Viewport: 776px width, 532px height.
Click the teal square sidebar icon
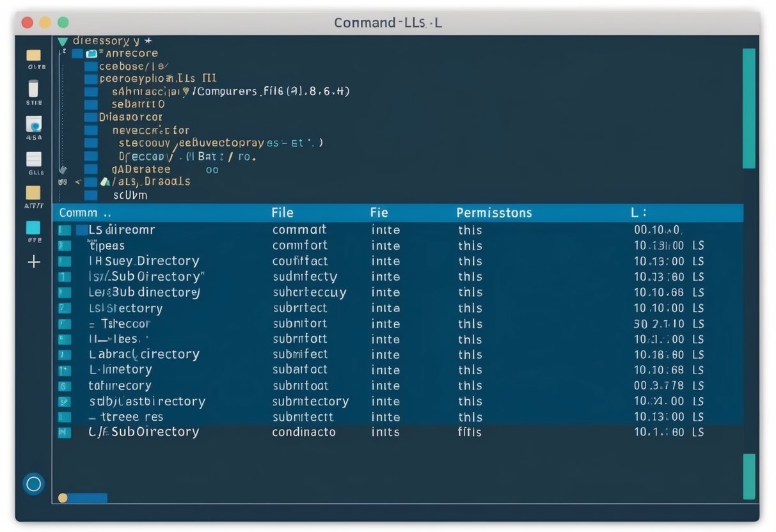pyautogui.click(x=33, y=227)
